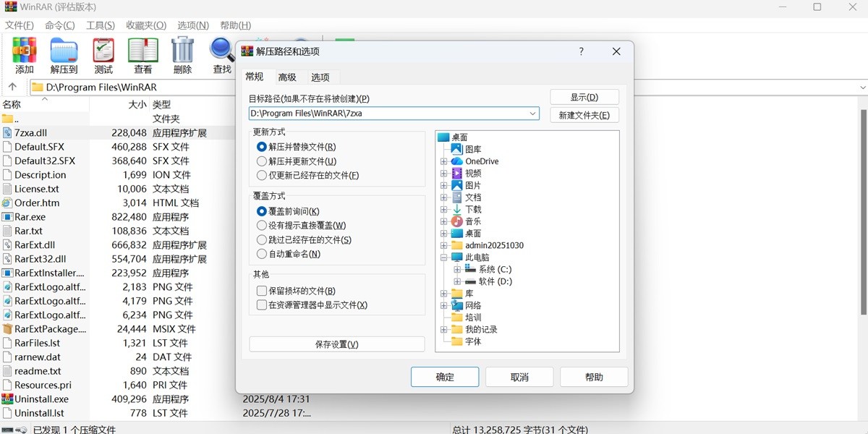Select 解压并更新文件 update mode
The height and width of the screenshot is (434, 868).
262,161
